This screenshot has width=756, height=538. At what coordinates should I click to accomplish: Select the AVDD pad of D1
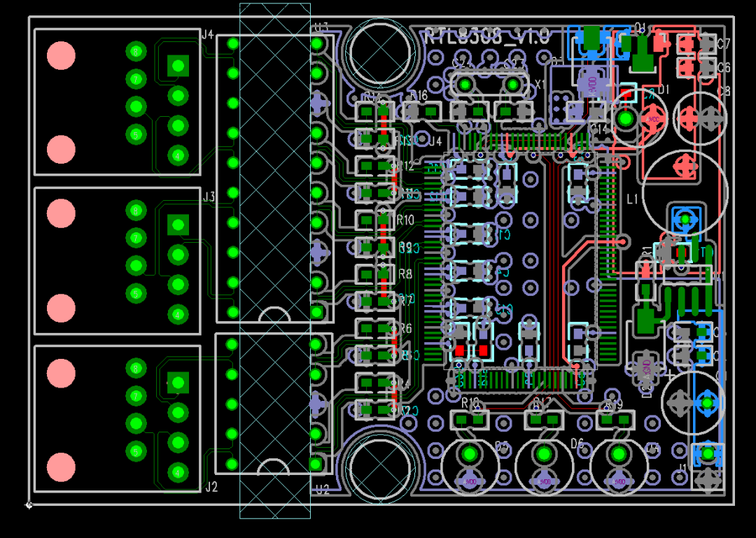pyautogui.click(x=654, y=119)
